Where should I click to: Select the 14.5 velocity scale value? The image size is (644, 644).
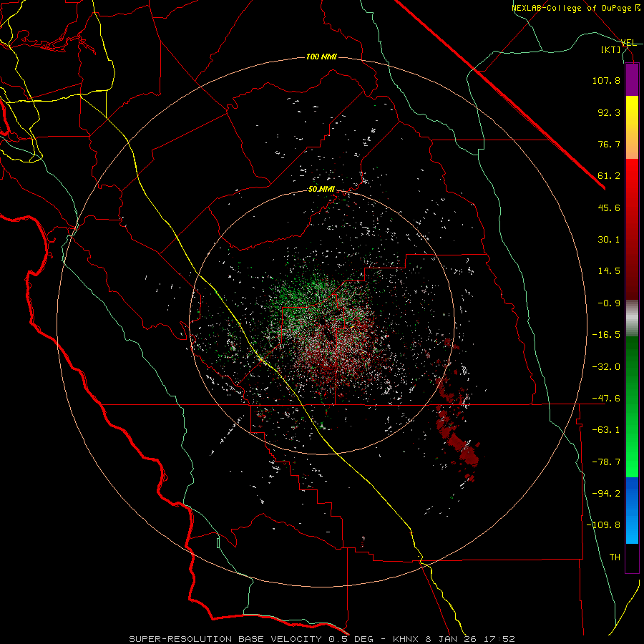(609, 271)
